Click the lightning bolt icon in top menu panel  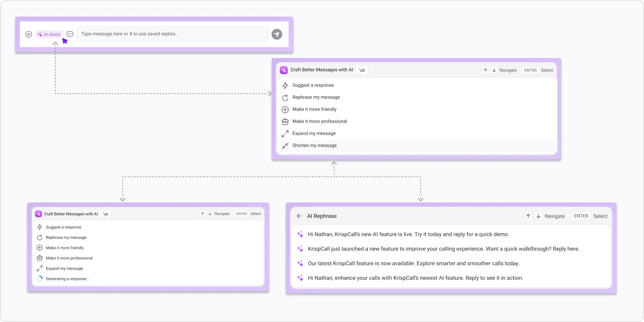(285, 85)
